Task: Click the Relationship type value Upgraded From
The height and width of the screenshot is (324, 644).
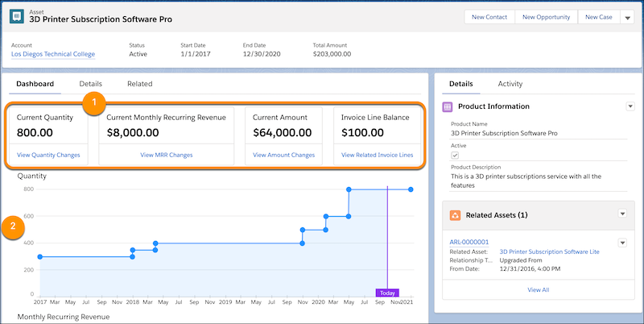Action: 521,260
